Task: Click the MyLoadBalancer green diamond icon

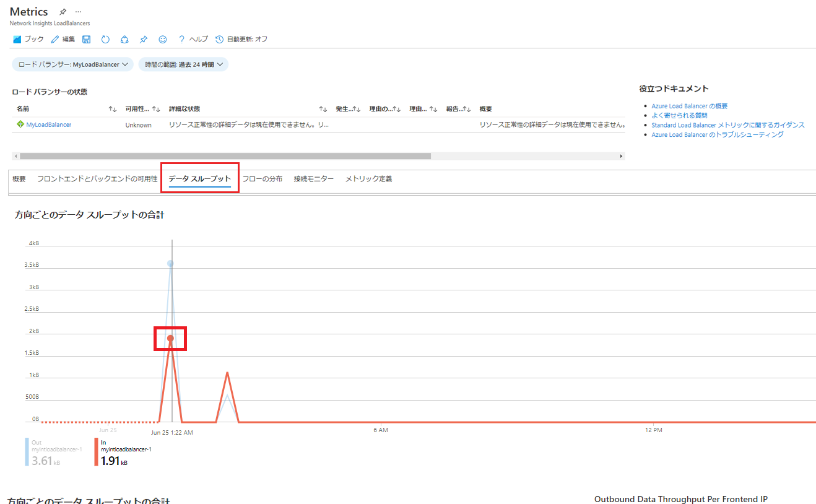Action: (x=20, y=124)
